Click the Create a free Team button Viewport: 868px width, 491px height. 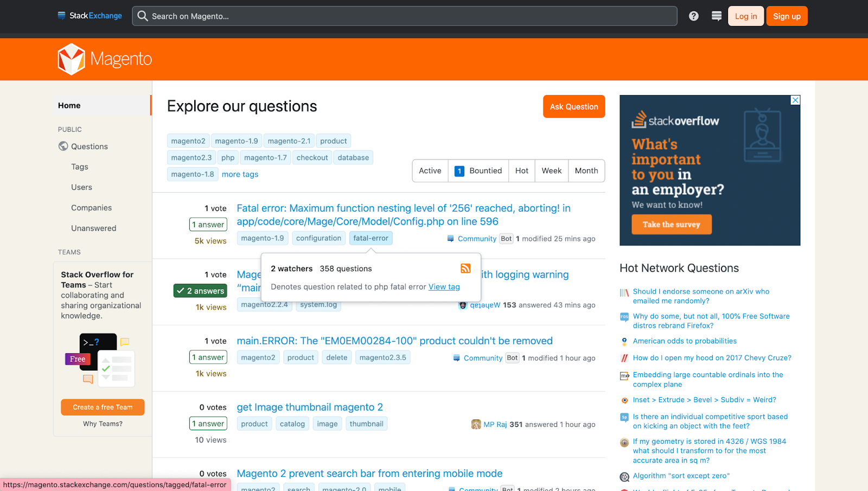[x=103, y=407]
